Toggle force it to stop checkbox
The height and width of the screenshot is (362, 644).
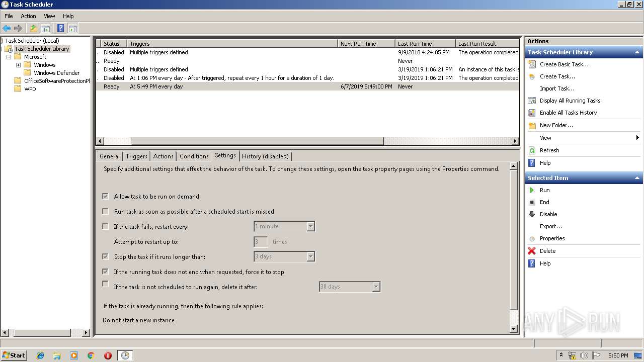pyautogui.click(x=105, y=271)
